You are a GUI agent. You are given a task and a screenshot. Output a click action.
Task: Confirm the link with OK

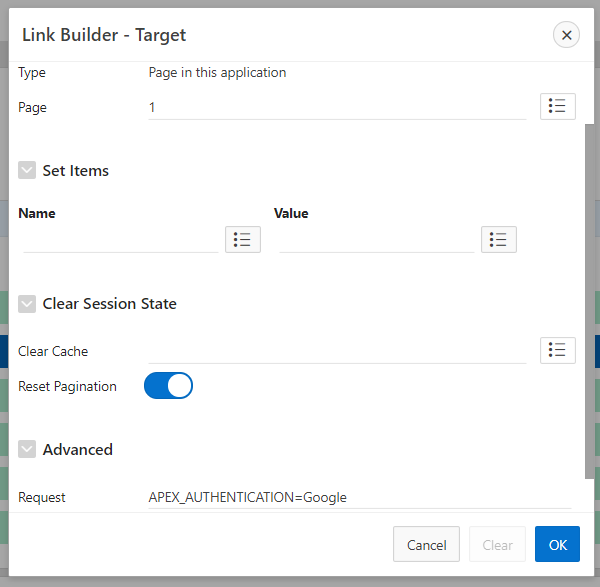557,544
